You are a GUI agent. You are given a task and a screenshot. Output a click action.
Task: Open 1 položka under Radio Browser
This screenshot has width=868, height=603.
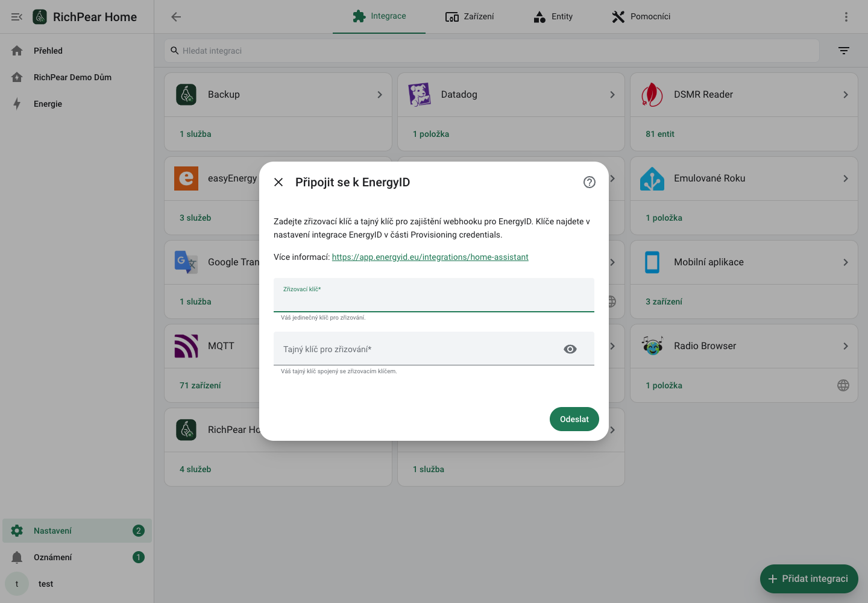click(664, 385)
